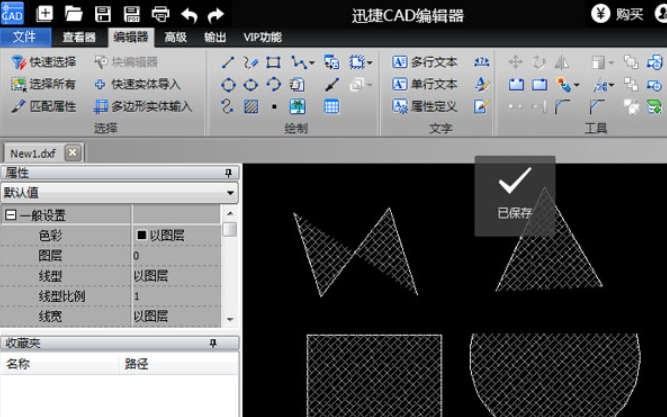Open the 默认值 dropdown
The width and height of the screenshot is (667, 417).
point(230,193)
